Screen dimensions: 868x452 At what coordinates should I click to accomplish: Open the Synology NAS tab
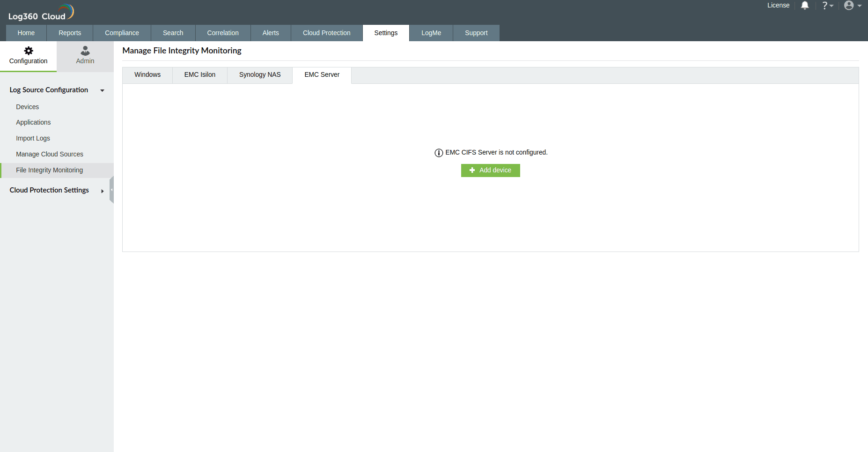259,74
